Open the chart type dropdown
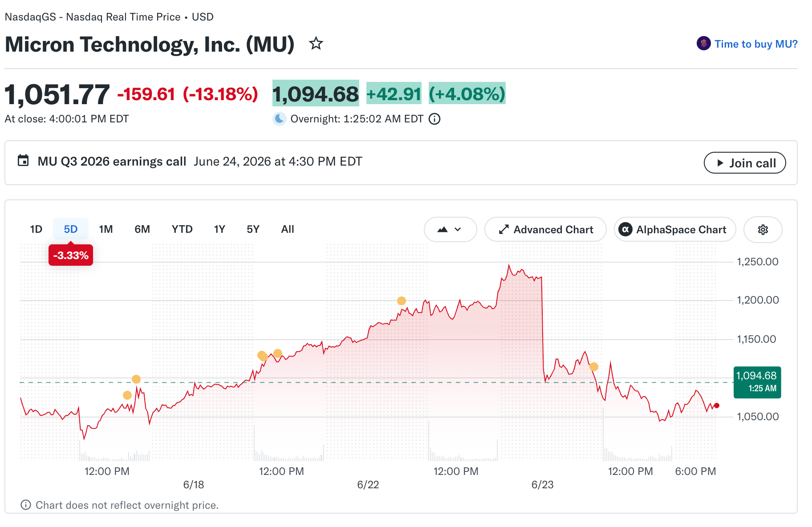The width and height of the screenshot is (812, 527). [450, 230]
